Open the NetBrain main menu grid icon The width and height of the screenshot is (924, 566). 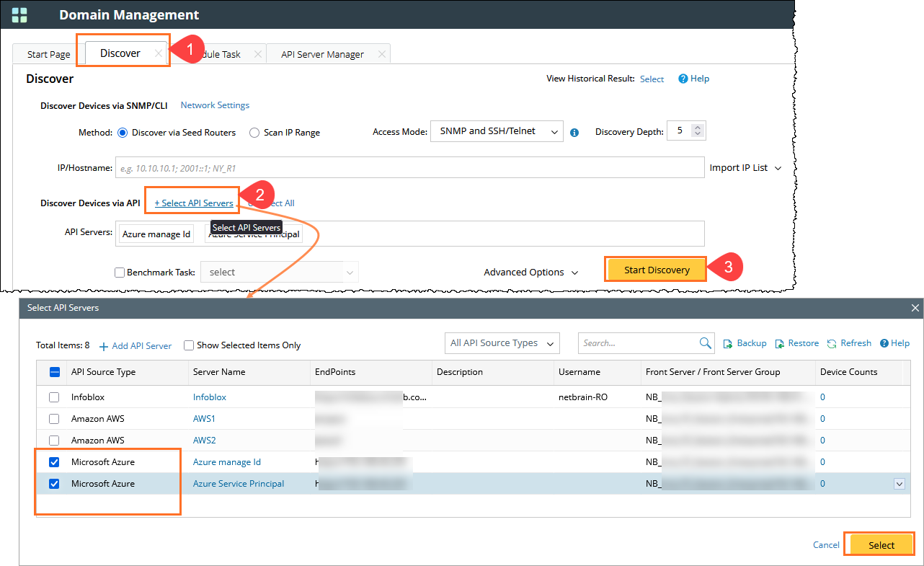point(19,15)
